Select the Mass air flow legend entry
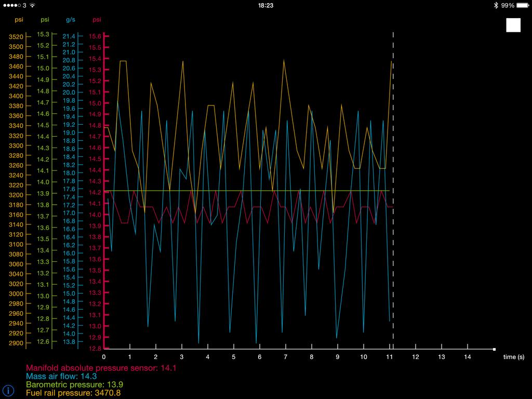532x399 pixels. (61, 377)
